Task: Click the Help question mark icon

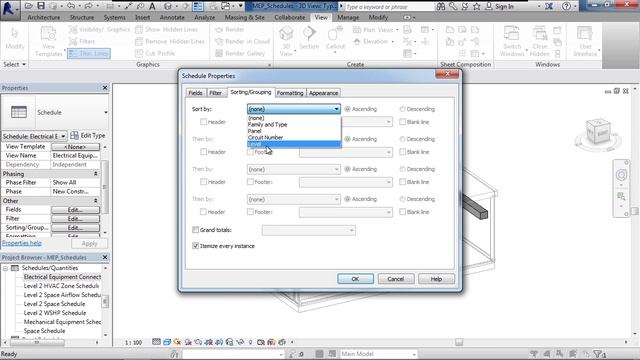Action: (x=566, y=6)
